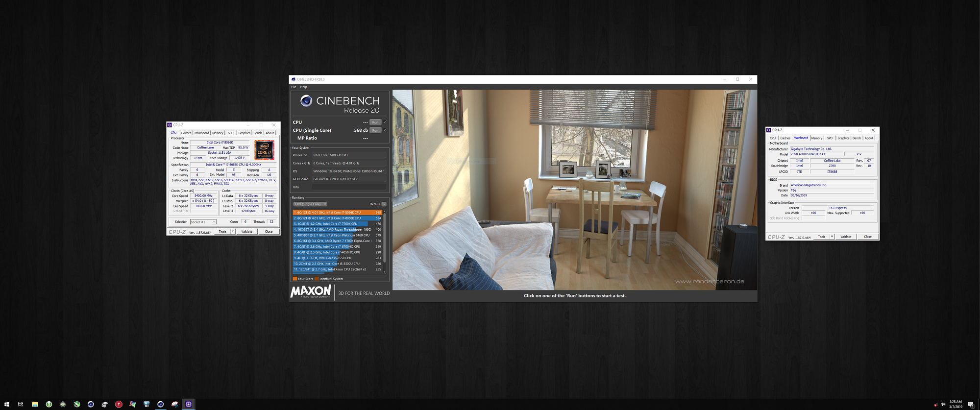Click Close button in the left CPU-Z window
Viewport: 980px width, 410px height.
pyautogui.click(x=269, y=232)
